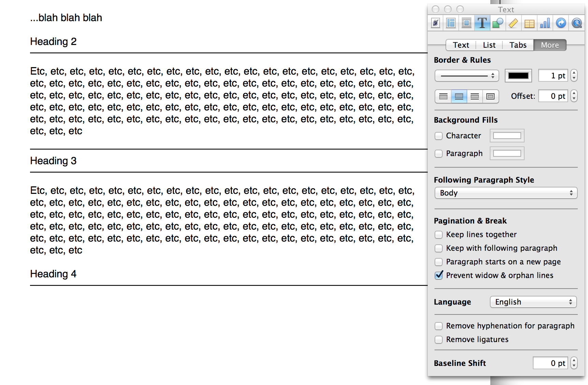Enable Character background fill
This screenshot has height=385, width=588.
coord(439,136)
